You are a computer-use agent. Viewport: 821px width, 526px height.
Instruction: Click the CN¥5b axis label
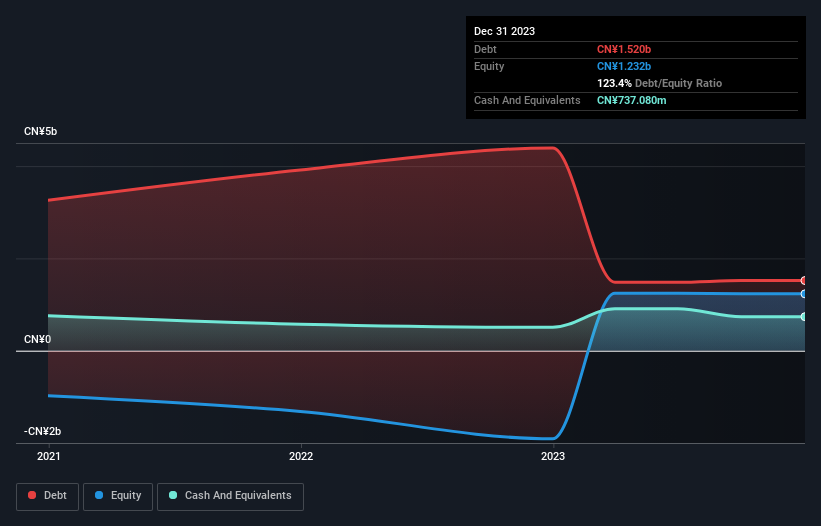coord(40,131)
